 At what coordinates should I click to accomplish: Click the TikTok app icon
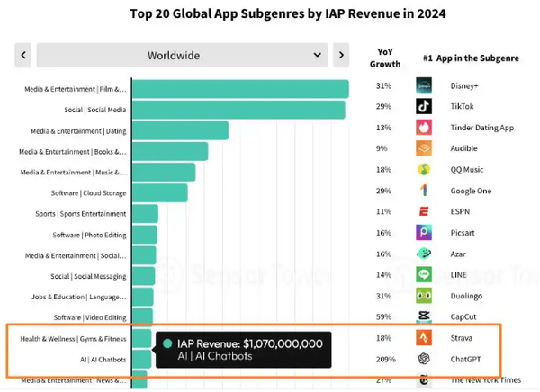[424, 106]
